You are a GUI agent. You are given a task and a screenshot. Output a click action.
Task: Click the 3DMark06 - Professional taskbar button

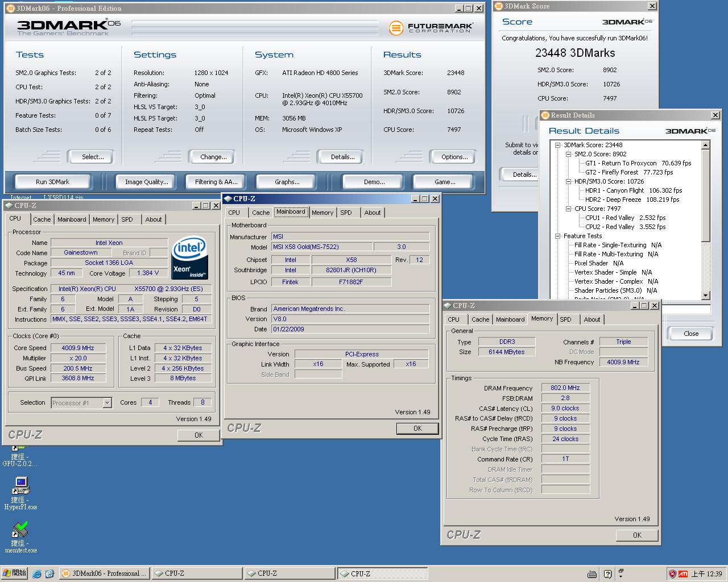pyautogui.click(x=104, y=573)
